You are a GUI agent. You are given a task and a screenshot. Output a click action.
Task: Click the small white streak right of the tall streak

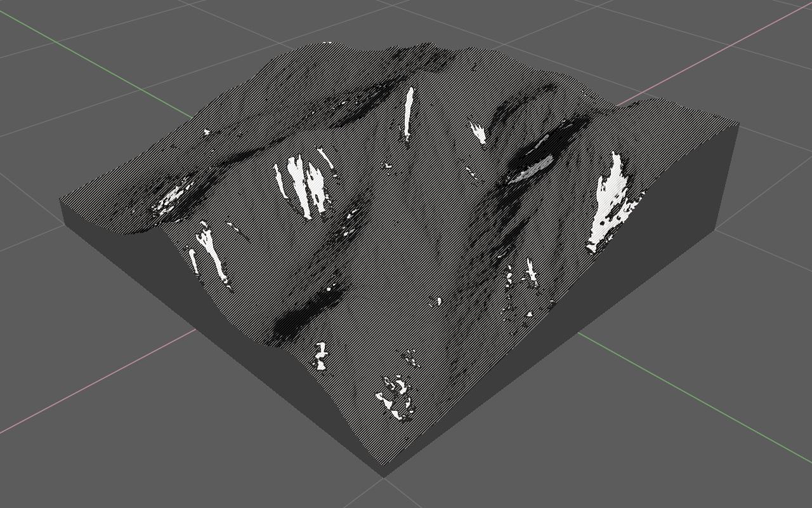pos(478,133)
